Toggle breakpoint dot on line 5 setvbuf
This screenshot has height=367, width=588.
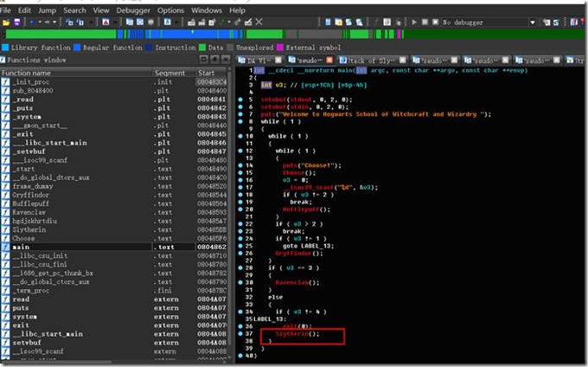click(240, 100)
